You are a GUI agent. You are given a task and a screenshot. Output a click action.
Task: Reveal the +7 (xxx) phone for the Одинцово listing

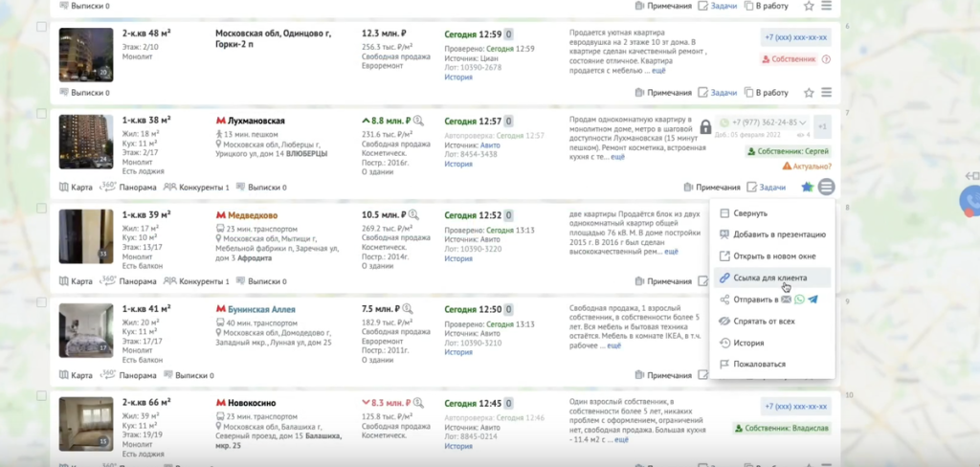click(795, 37)
